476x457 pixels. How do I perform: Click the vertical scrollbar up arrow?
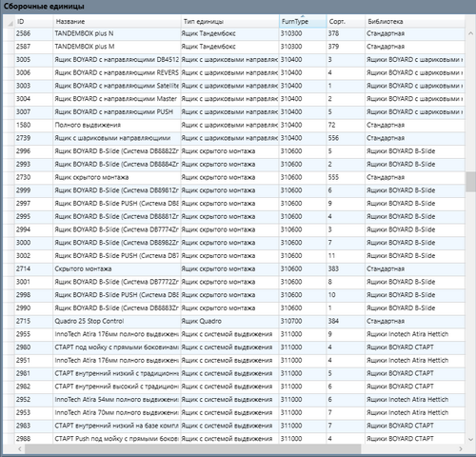point(470,33)
